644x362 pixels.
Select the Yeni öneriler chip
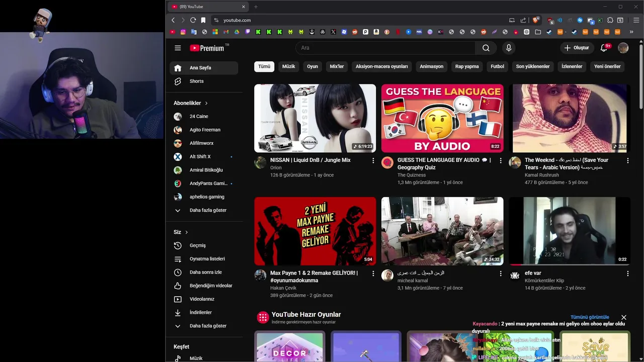click(x=607, y=66)
